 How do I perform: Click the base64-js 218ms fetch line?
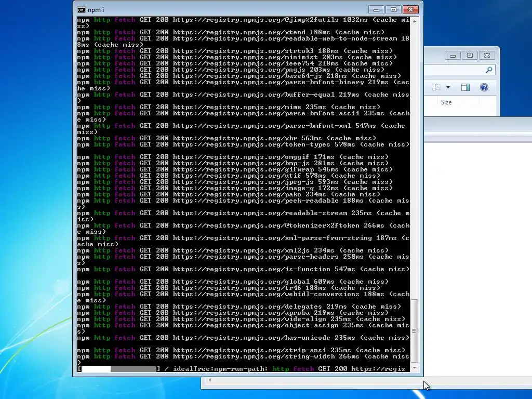point(239,76)
